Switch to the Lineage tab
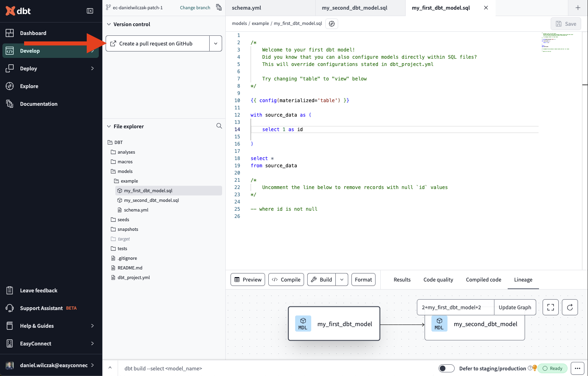The width and height of the screenshot is (588, 376). 523,279
